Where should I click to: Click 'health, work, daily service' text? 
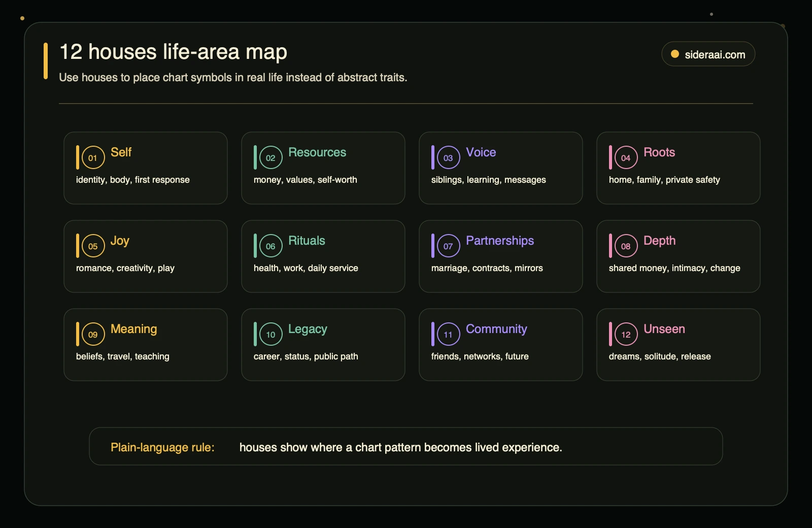[x=306, y=268]
